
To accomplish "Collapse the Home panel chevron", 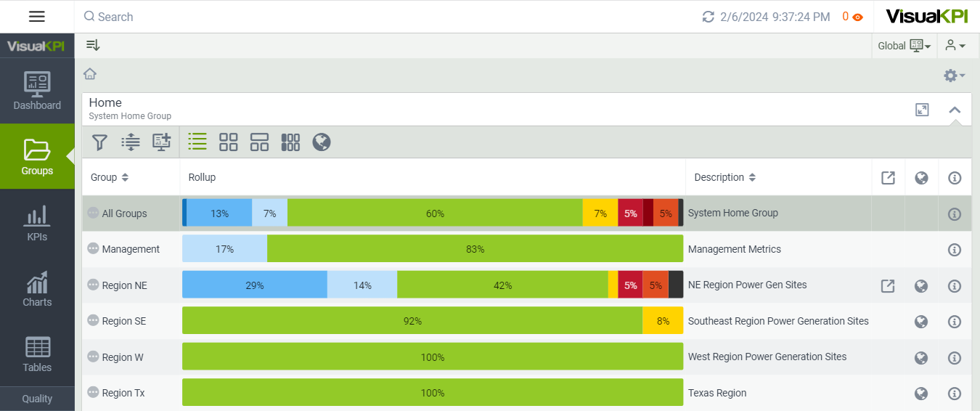I will click(955, 110).
